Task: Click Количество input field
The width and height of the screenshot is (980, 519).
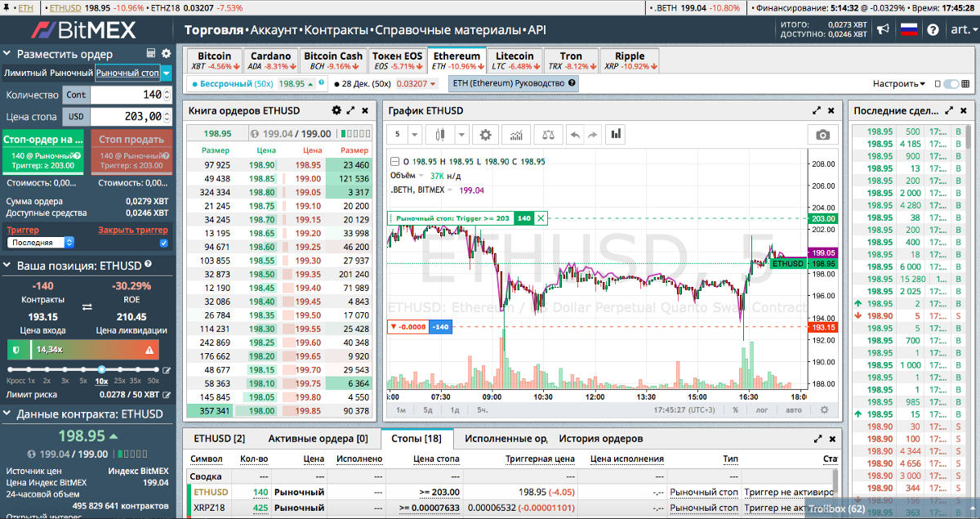Action: (131, 95)
